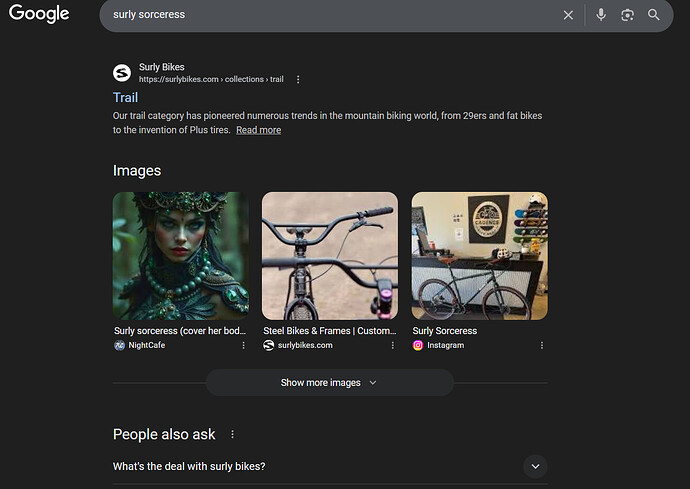This screenshot has height=489, width=690.
Task: Open People also ask options menu
Action: click(233, 435)
